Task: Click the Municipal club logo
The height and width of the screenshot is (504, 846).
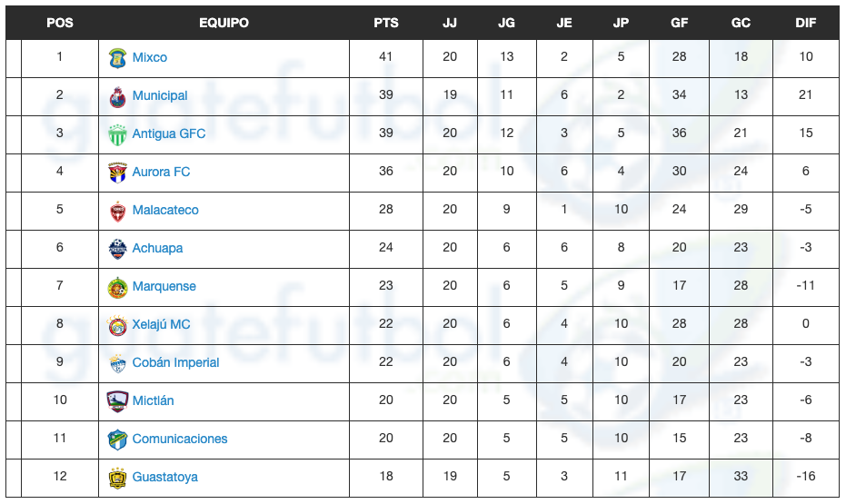Action: [117, 96]
